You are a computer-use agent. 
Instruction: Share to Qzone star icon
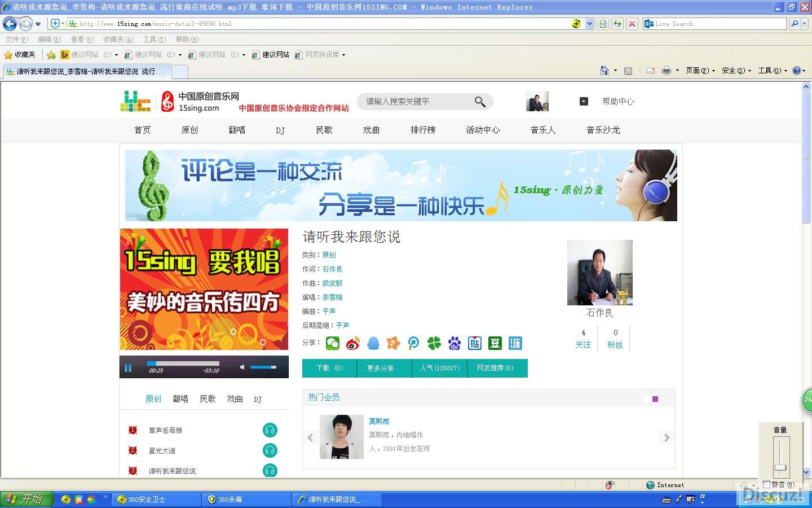coord(394,343)
